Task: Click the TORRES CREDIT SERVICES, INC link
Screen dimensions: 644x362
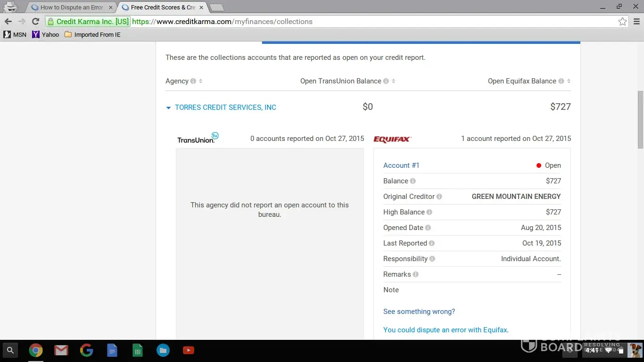Action: click(225, 107)
